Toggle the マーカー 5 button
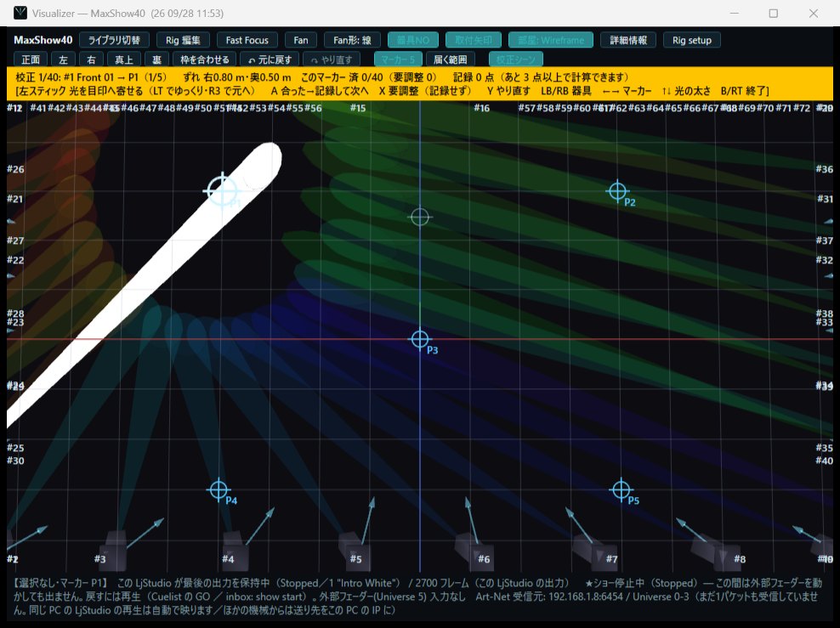 pyautogui.click(x=398, y=59)
